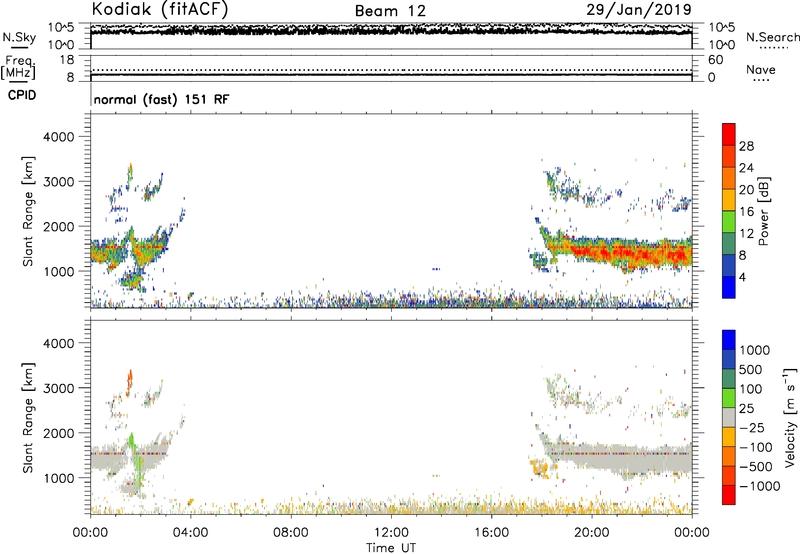Click the 'Beam 12' heading
Image resolution: width=800 pixels, height=554 pixels.
(x=390, y=11)
